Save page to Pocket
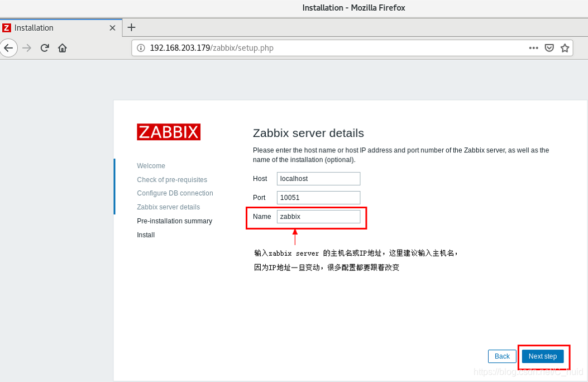Viewport: 588px width, 382px height. pyautogui.click(x=549, y=48)
